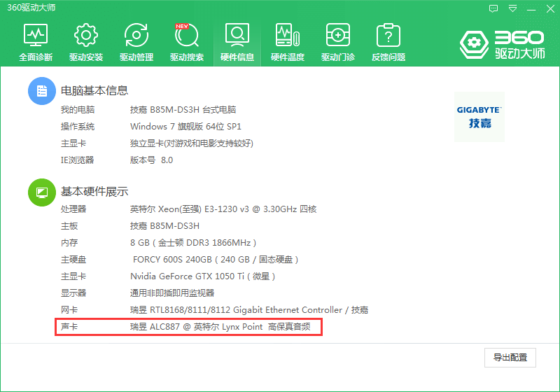Click the 导出配置 export config button
The width and height of the screenshot is (560, 392).
[510, 357]
